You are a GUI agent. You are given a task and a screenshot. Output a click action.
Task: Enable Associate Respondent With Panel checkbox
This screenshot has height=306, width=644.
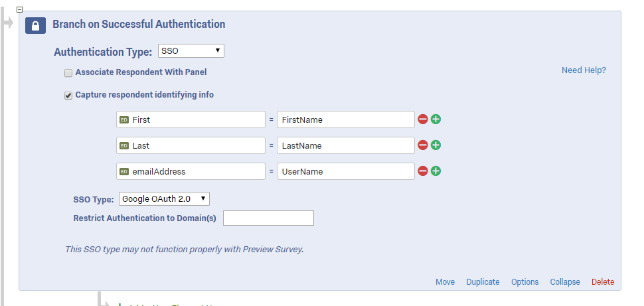pos(68,73)
